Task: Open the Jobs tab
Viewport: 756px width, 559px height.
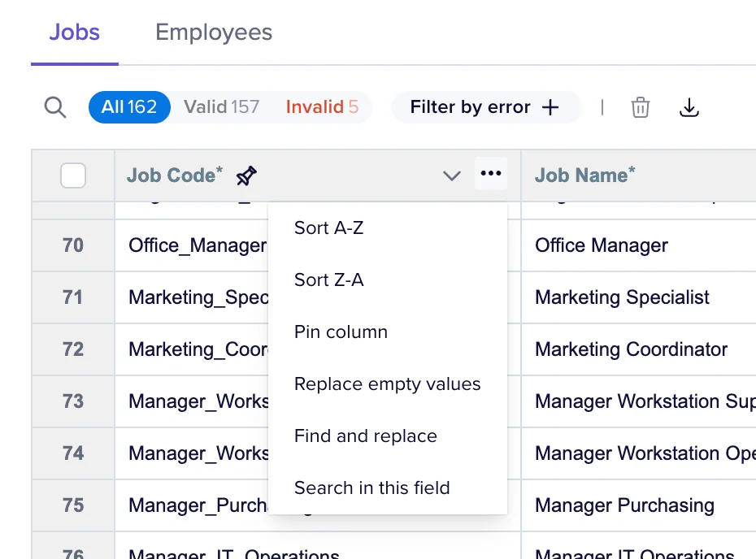Action: click(x=75, y=32)
